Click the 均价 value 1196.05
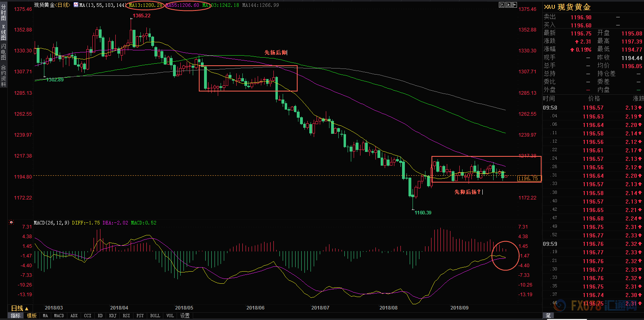This screenshot has height=320, width=644. [x=631, y=66]
